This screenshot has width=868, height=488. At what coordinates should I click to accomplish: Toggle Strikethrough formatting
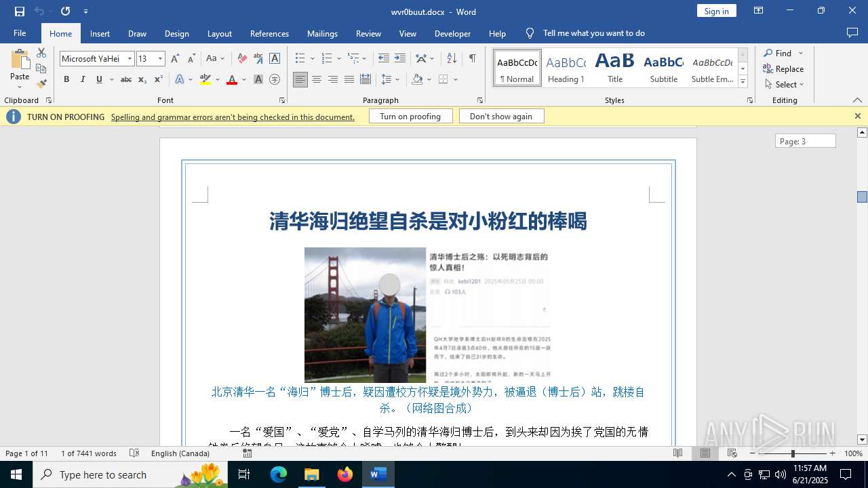tap(126, 79)
